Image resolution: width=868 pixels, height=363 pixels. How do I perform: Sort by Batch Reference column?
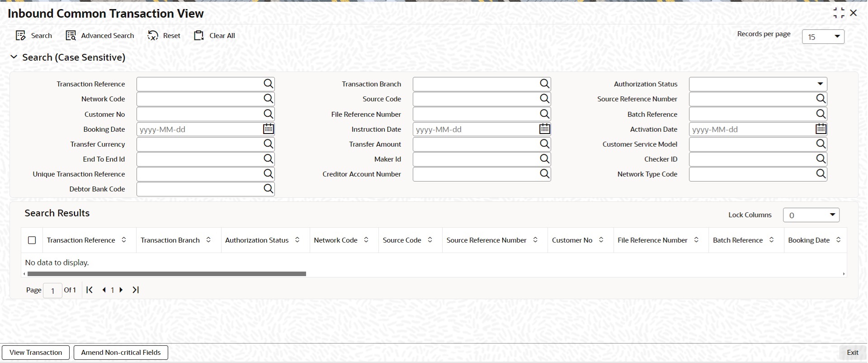coord(771,240)
